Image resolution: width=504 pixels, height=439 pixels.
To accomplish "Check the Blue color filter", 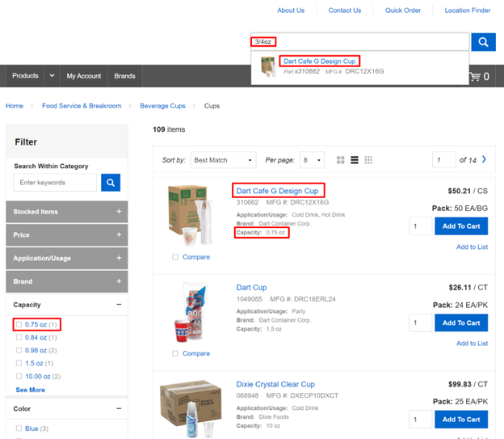I will click(x=19, y=428).
